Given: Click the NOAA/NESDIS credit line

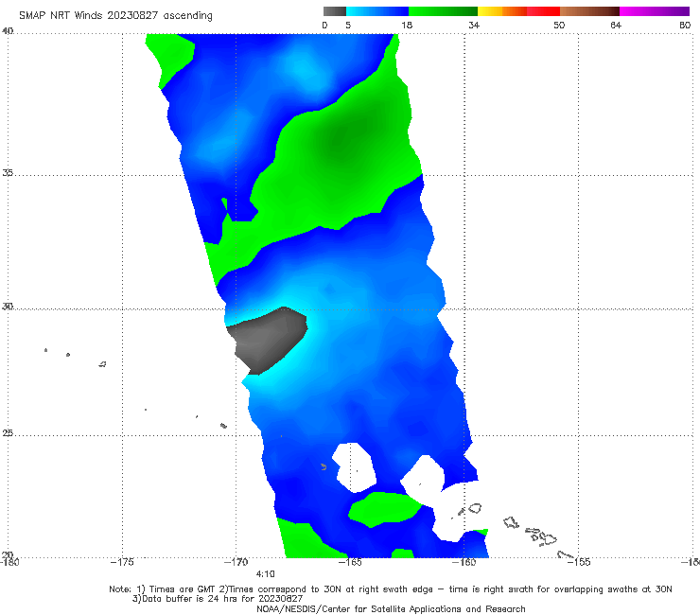Looking at the screenshot, I should [x=391, y=608].
